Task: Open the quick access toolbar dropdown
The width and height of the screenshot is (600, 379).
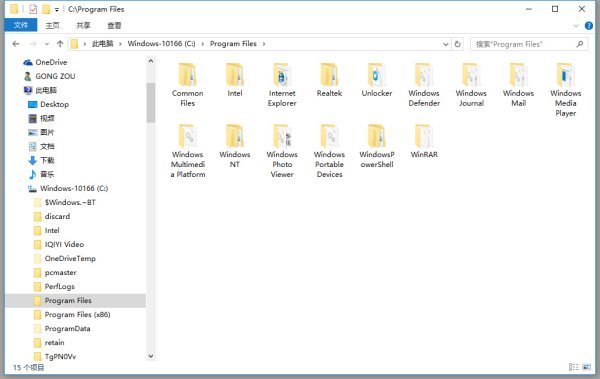Action: (x=57, y=10)
